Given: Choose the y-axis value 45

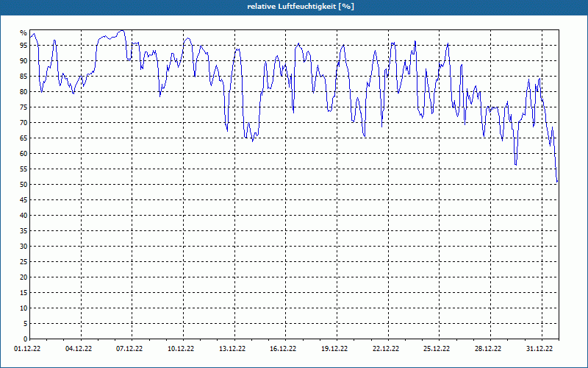Looking at the screenshot, I should [24, 199].
